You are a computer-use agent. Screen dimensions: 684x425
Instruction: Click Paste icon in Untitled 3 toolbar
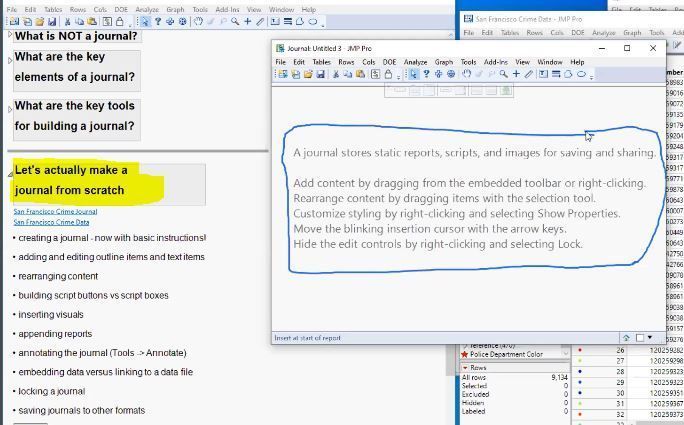(360, 74)
